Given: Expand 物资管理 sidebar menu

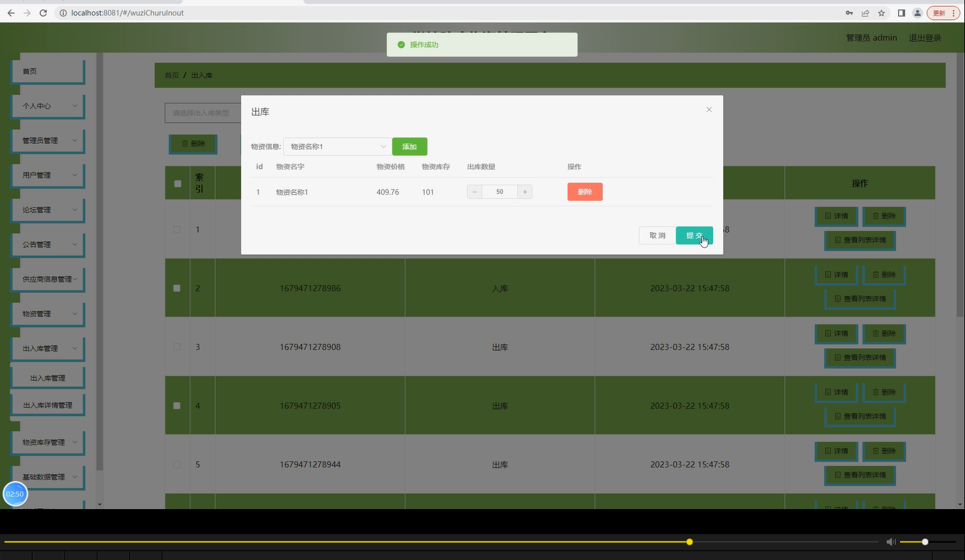Looking at the screenshot, I should [x=48, y=314].
